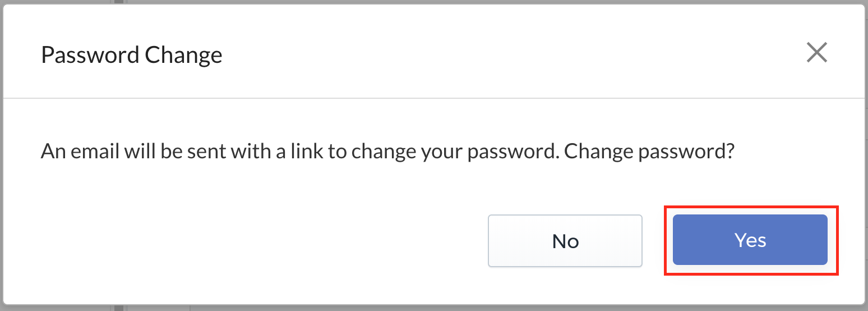The width and height of the screenshot is (868, 311).
Task: Choose No to cancel the email
Action: [x=565, y=241]
